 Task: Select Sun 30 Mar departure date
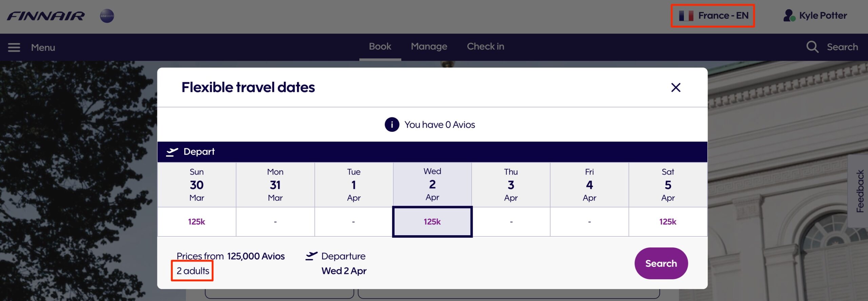point(197,185)
